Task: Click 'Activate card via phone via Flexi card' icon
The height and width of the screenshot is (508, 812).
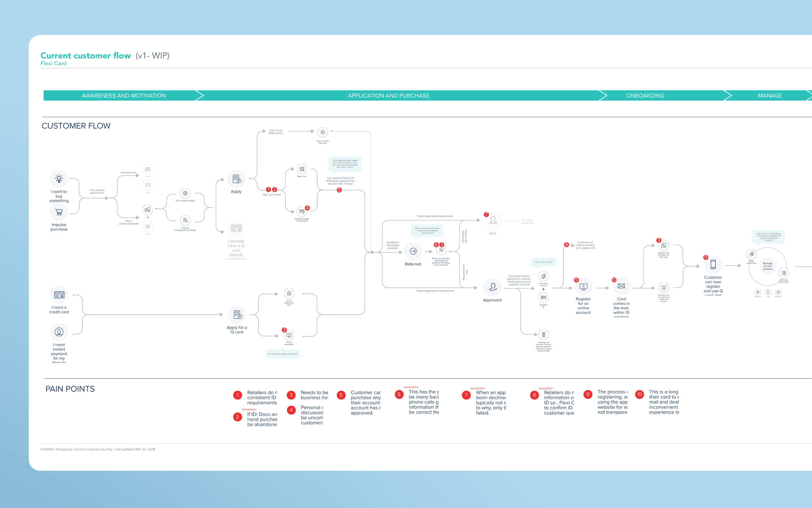Action: (x=664, y=245)
